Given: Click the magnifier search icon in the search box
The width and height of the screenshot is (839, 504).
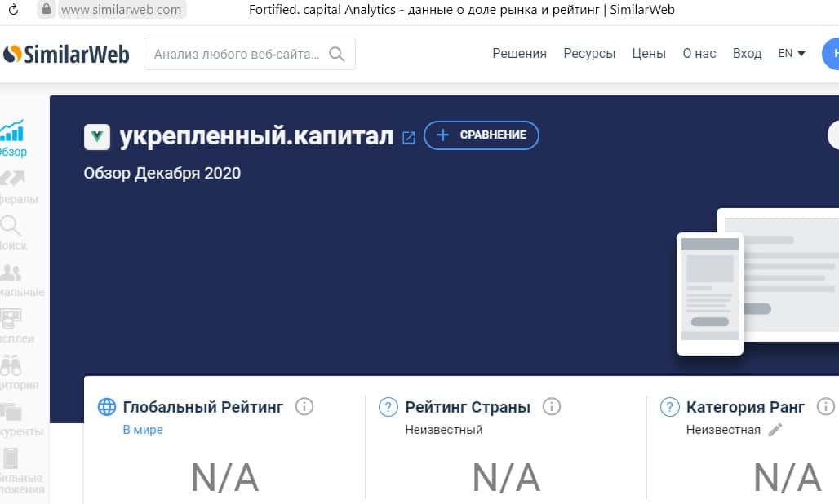Looking at the screenshot, I should click(x=336, y=54).
